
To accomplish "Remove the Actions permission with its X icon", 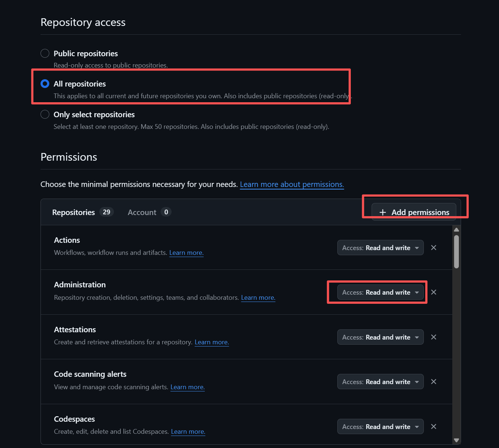I will click(434, 248).
